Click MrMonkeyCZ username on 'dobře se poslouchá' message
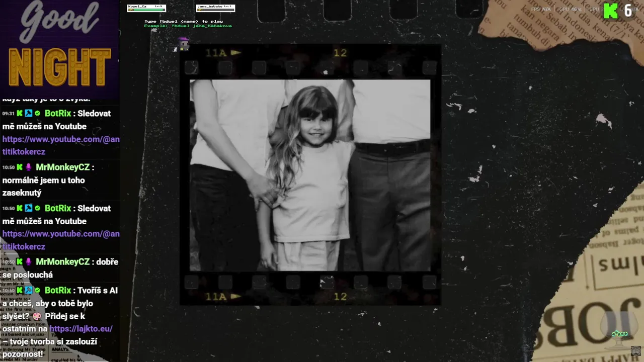Screen dimensions: 644x362 (x=62, y=262)
